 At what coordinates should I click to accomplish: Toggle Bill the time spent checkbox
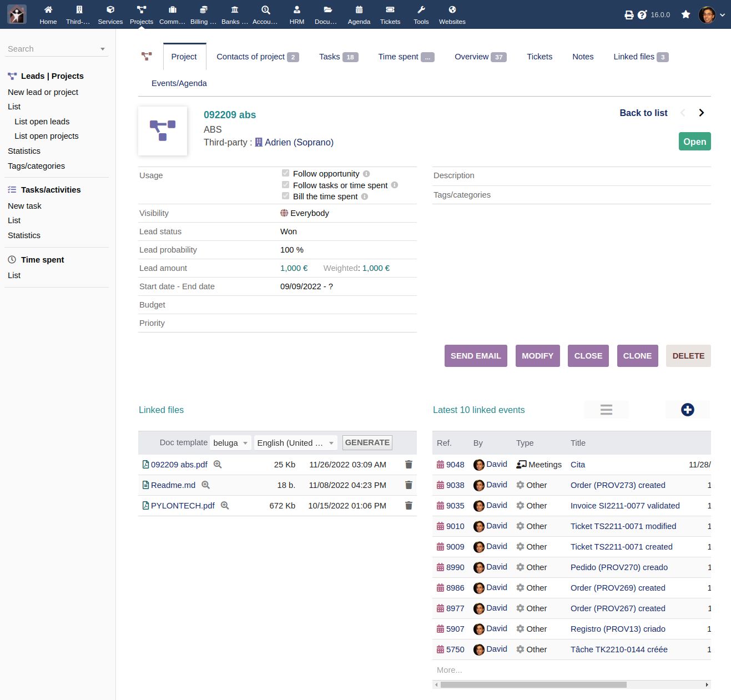click(x=285, y=196)
